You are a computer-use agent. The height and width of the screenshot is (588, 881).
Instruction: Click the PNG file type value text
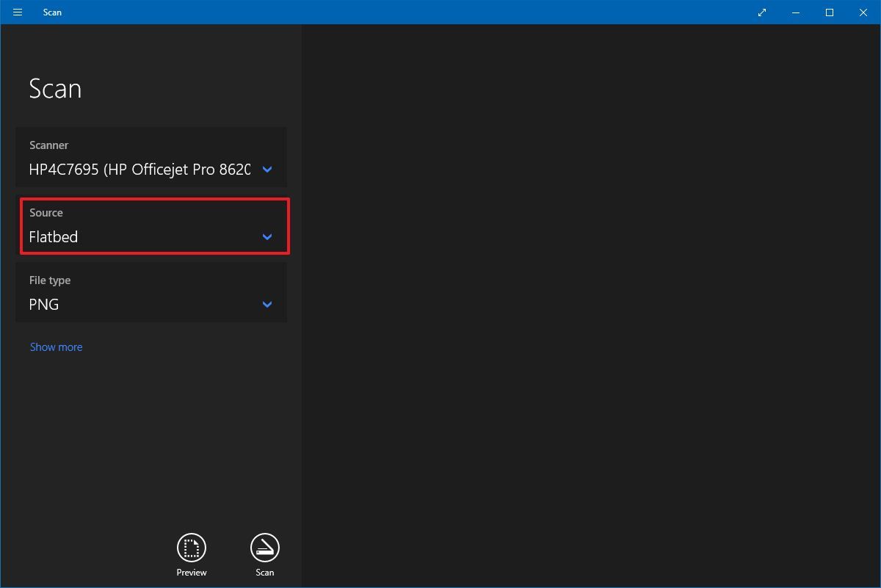coord(44,304)
